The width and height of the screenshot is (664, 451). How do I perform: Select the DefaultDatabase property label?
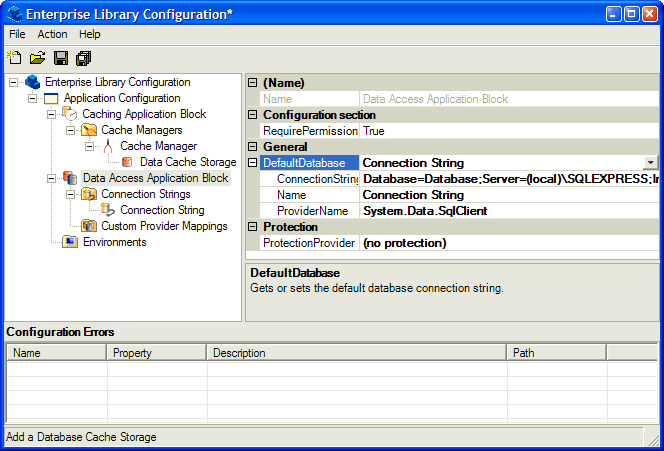tap(309, 163)
